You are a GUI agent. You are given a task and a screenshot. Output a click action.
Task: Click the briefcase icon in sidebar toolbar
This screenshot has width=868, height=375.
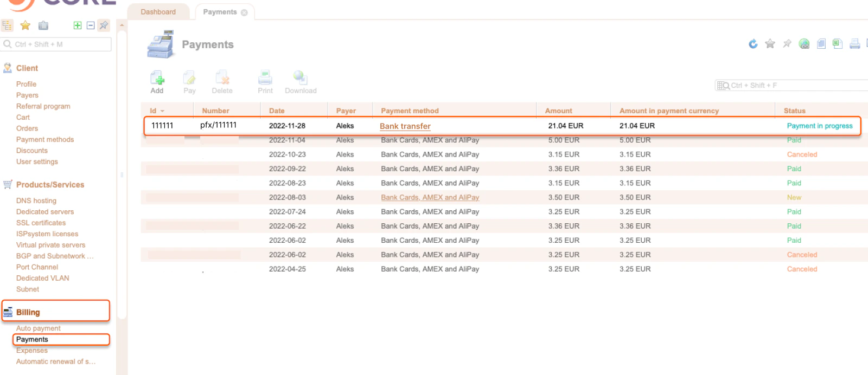(x=43, y=25)
